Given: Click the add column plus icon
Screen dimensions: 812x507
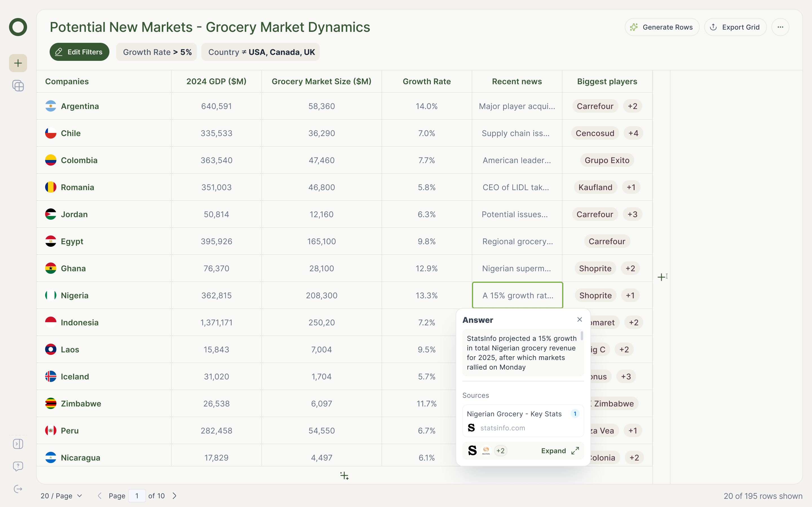Looking at the screenshot, I should click(661, 277).
